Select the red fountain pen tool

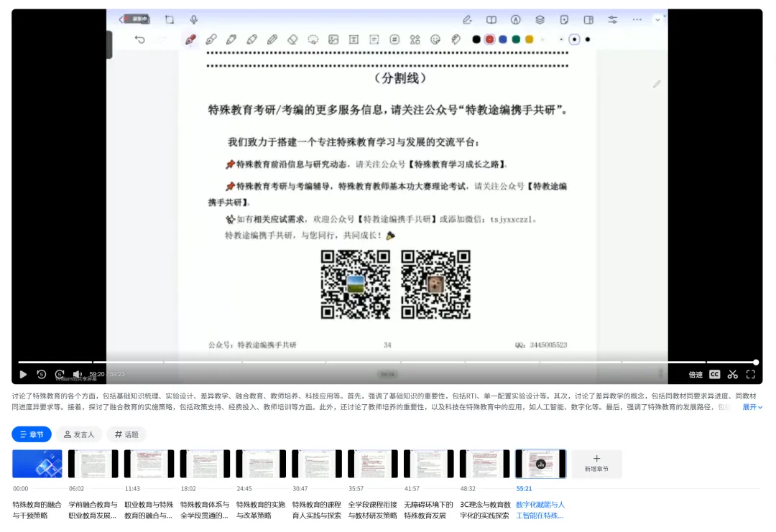pos(190,39)
